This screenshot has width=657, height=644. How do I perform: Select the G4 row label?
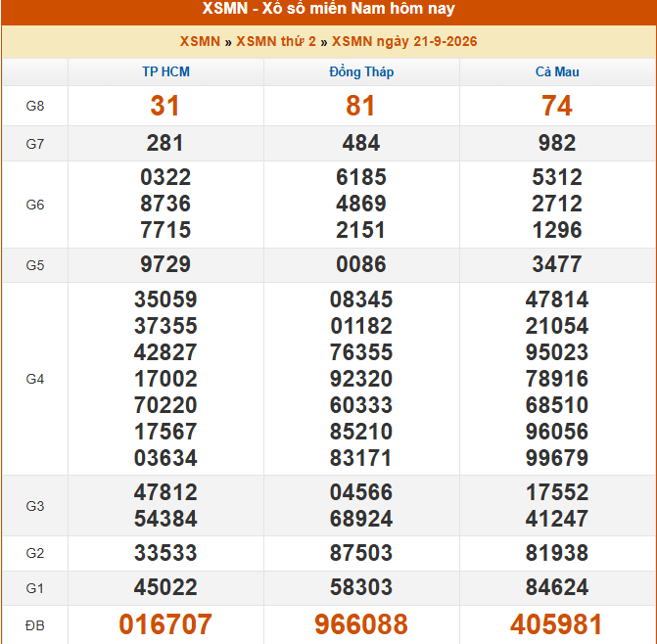pos(35,379)
